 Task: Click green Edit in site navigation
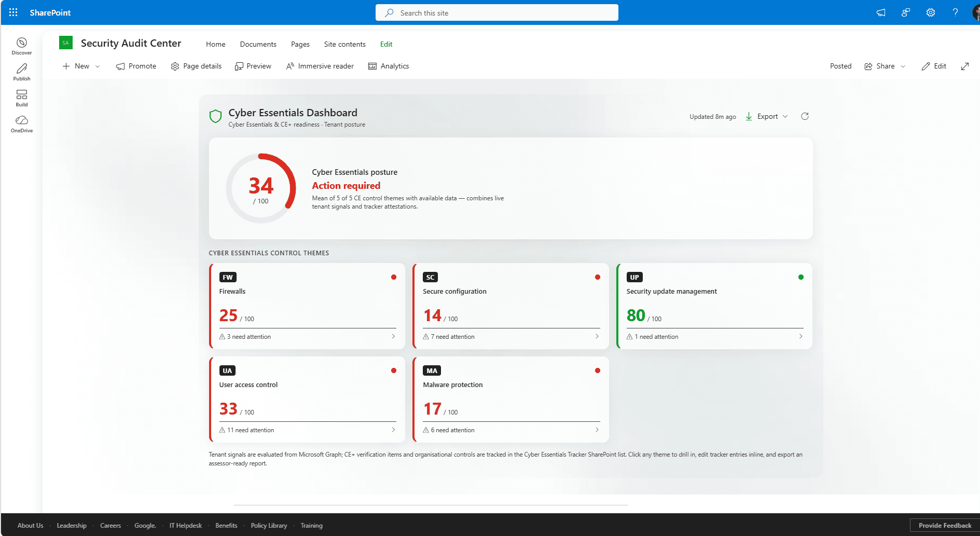[x=386, y=44]
